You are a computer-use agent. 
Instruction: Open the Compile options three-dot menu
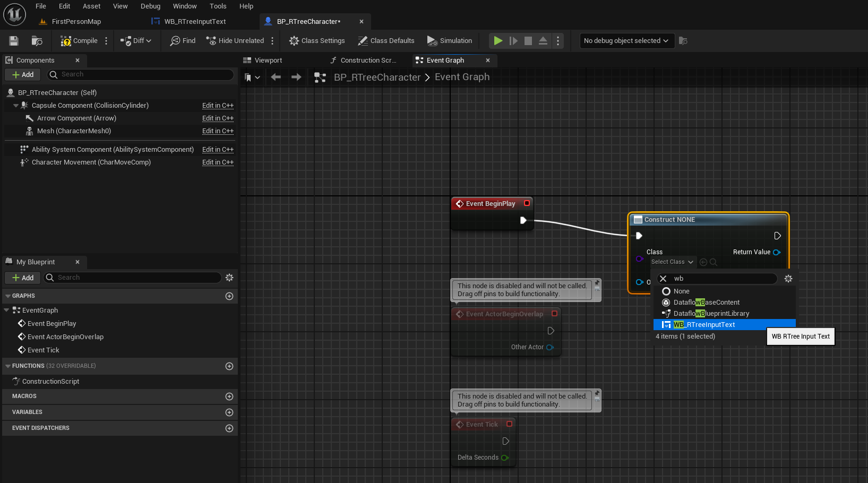click(x=106, y=41)
